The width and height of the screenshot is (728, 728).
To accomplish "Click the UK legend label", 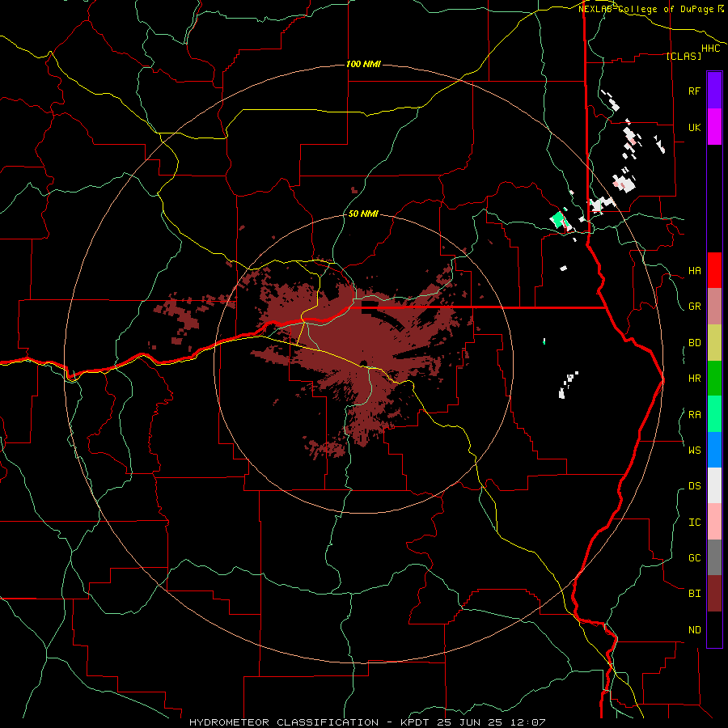I will [x=694, y=127].
